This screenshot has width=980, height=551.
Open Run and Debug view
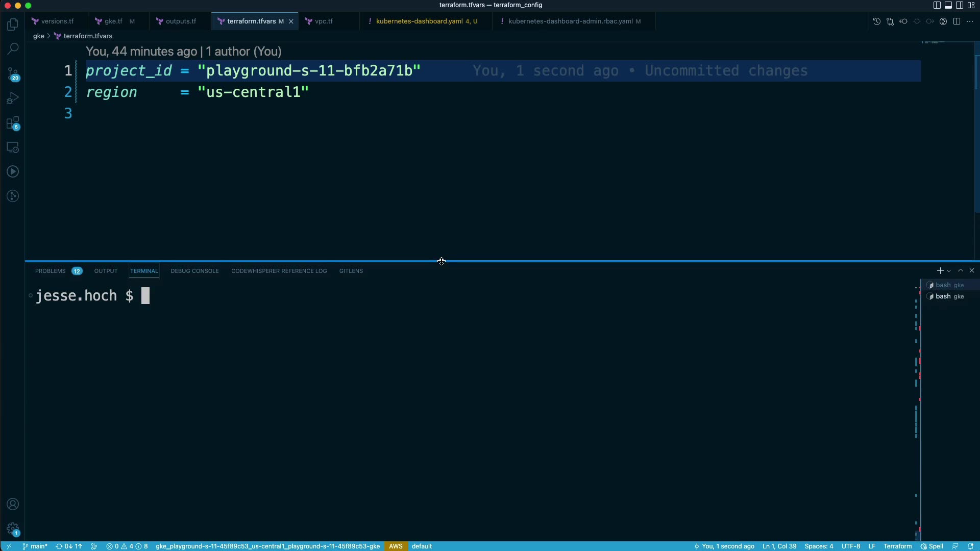coord(13,98)
